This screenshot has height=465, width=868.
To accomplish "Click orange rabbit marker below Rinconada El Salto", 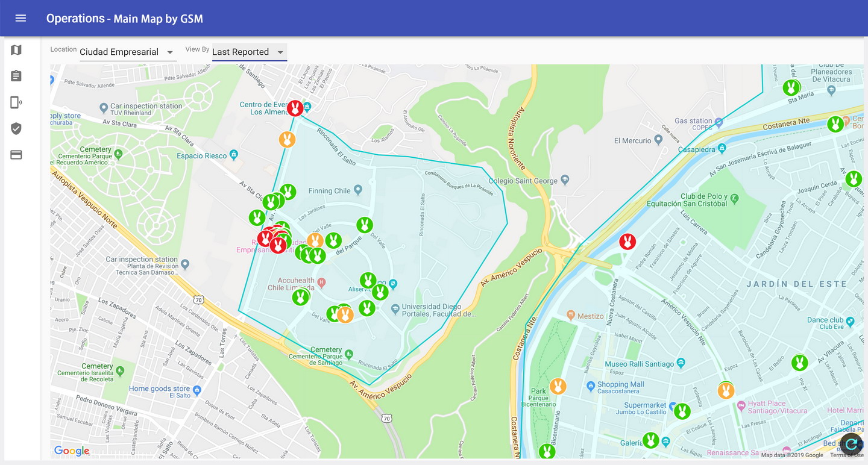I will coord(287,139).
